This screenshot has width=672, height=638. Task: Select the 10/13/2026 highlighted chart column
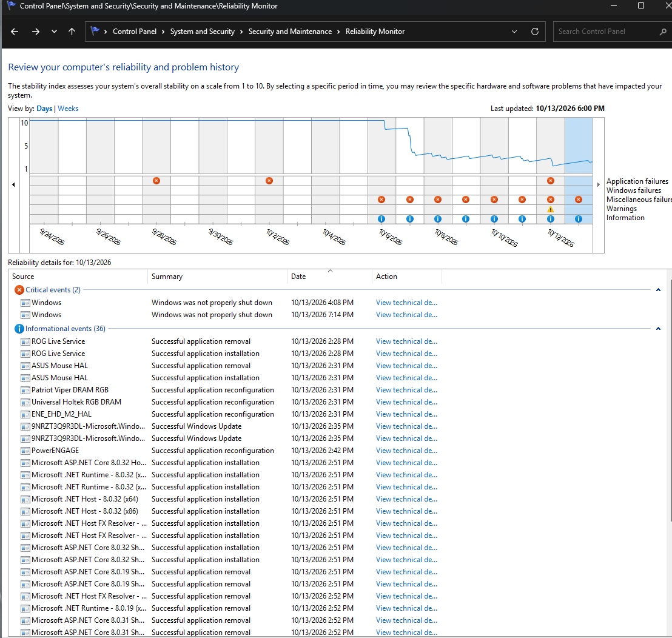[579, 146]
